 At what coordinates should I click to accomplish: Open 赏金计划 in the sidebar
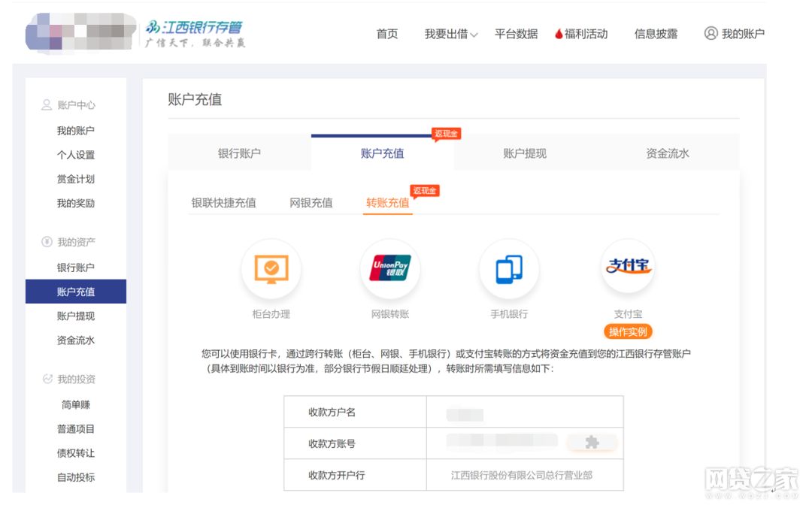(76, 179)
